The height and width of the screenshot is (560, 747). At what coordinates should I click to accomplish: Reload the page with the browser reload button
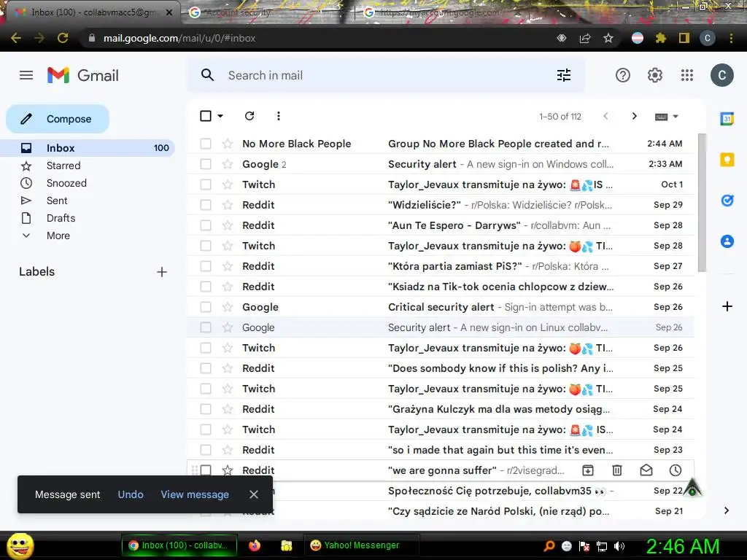point(63,38)
